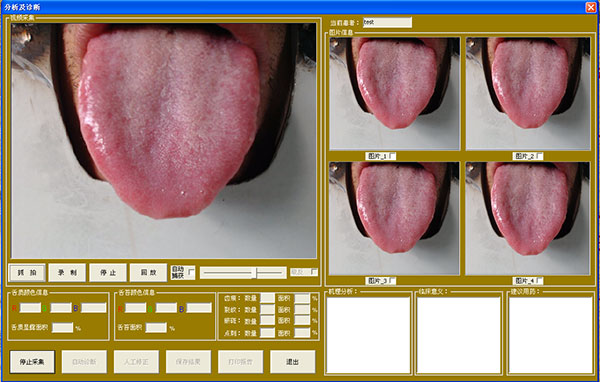Tick the 图片_4 checkbox
Screen dimensions: 600x382
(x=539, y=281)
